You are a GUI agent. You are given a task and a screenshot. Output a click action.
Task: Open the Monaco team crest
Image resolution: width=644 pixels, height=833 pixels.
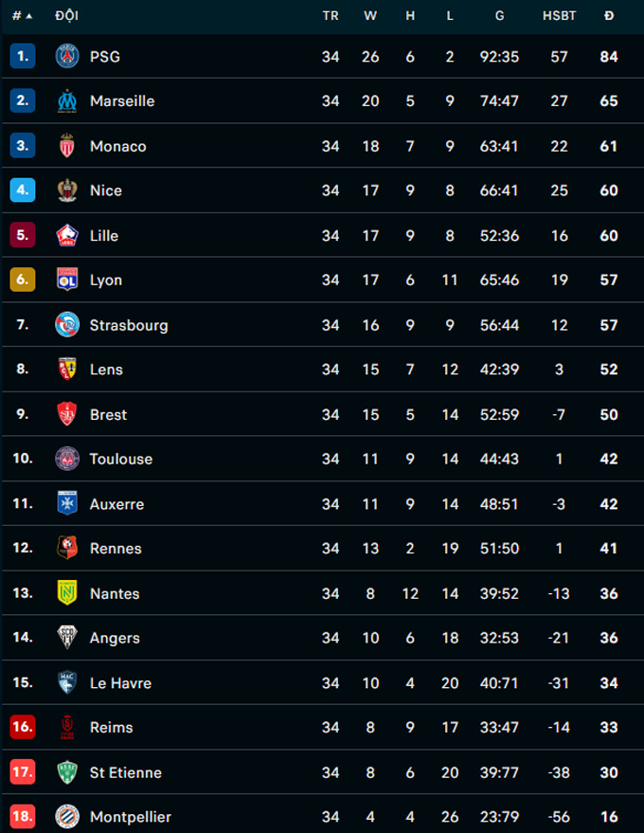(x=67, y=146)
